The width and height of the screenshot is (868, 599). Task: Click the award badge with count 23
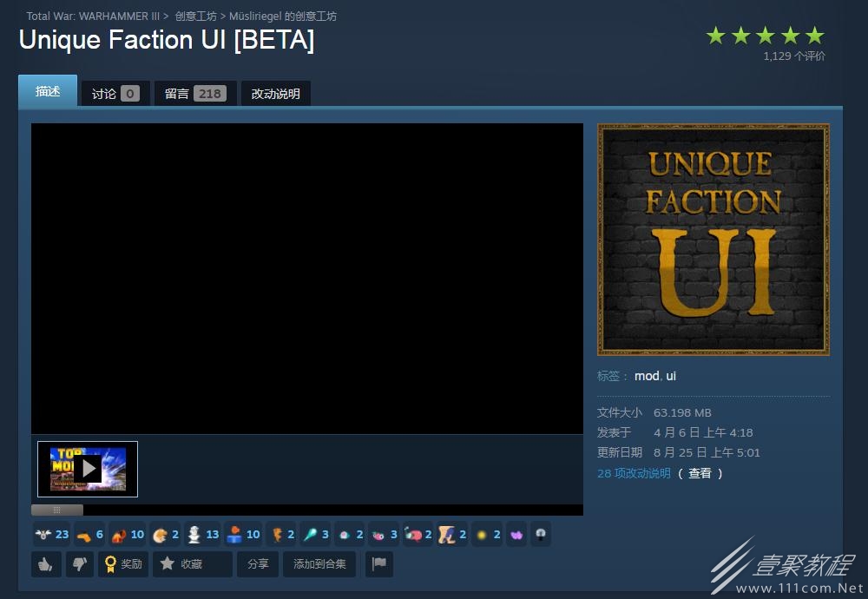(51, 534)
